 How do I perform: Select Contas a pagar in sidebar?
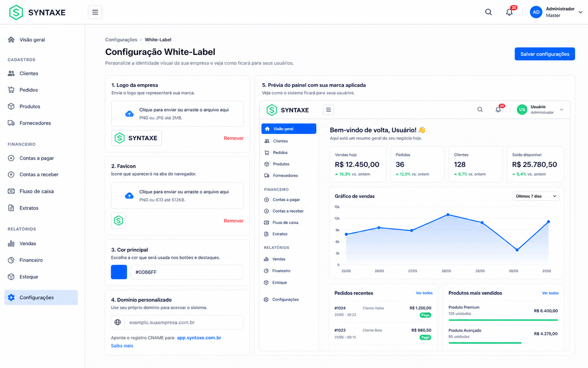[x=37, y=158]
